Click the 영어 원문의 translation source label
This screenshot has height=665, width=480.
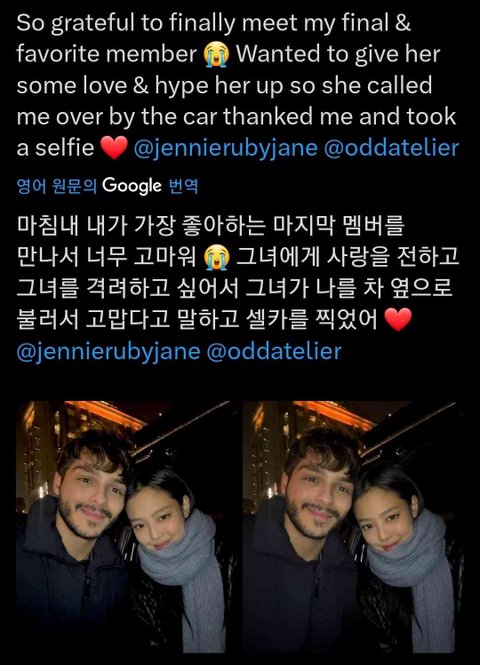(x=57, y=186)
